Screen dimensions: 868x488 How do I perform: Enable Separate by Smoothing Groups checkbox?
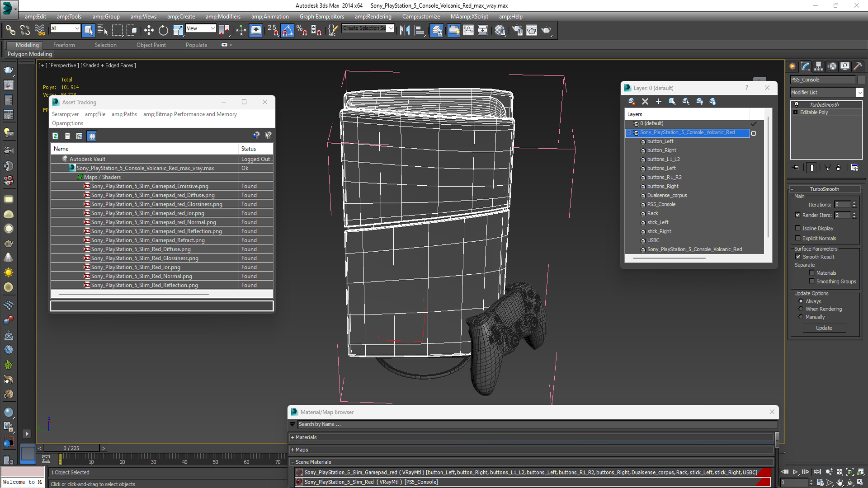tap(811, 282)
